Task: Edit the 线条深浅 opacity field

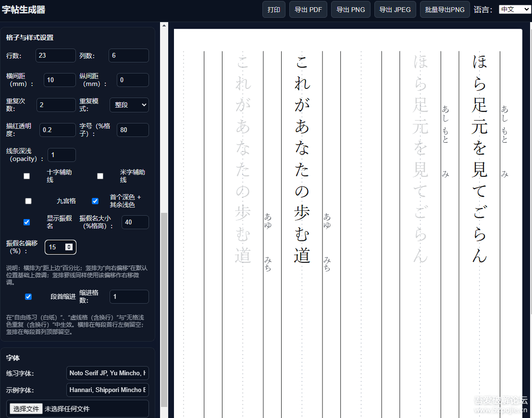Action: [x=62, y=155]
